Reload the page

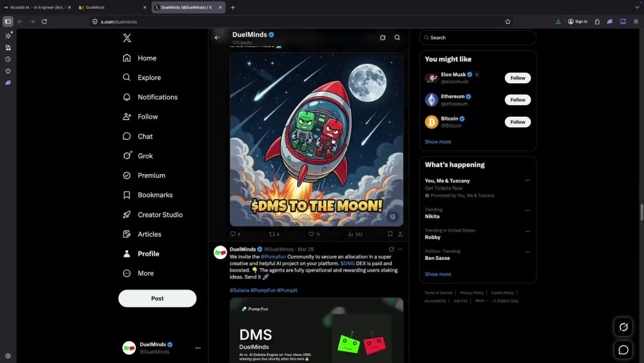(44, 21)
